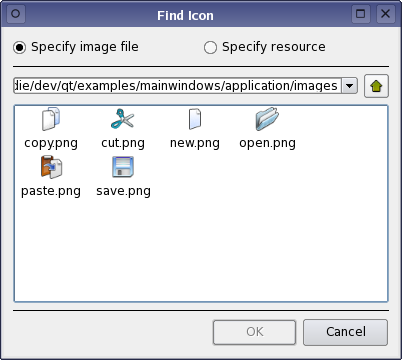Close the Find Icon dialog window
This screenshot has width=402, height=360.
386,14
